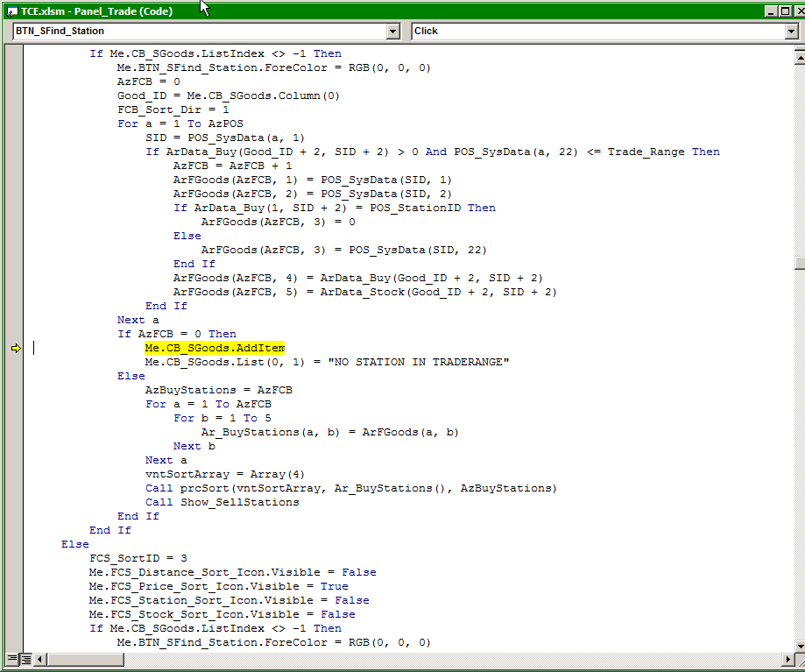Screen dimensions: 805x672
Task: Click the horizontal scrollbar thumb
Action: coord(85,659)
